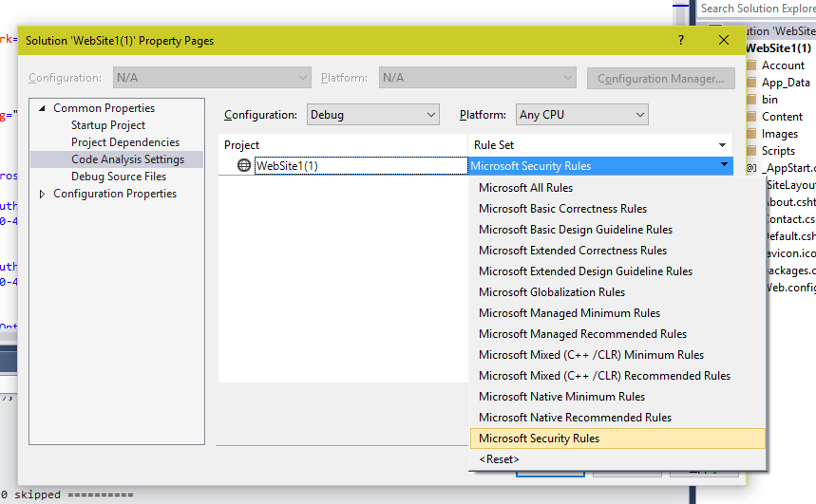Click the Configuration Properties label
Image resolution: width=816 pixels, height=504 pixels.
coord(115,194)
